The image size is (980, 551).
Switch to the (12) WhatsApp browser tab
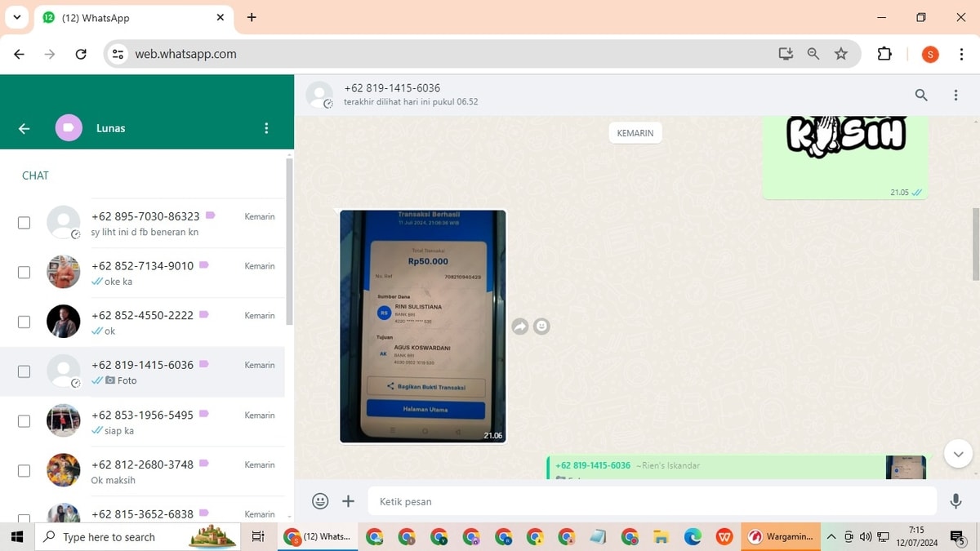[135, 18]
